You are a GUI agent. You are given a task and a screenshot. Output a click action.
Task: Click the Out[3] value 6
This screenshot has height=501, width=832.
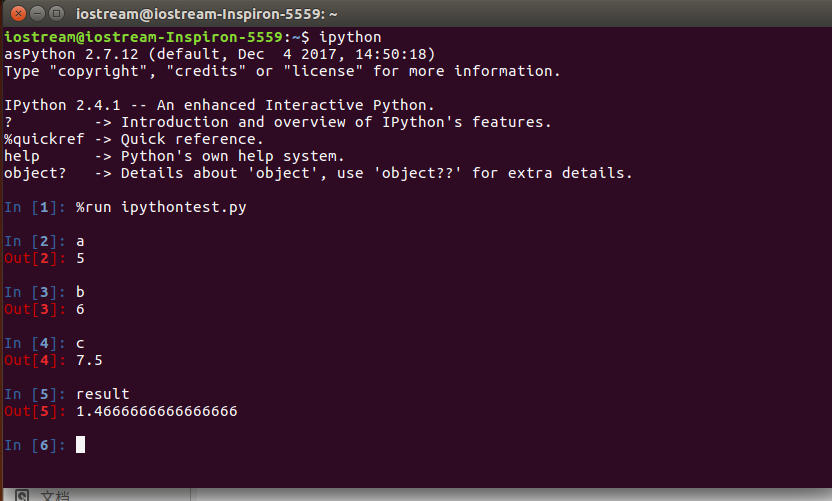point(80,309)
